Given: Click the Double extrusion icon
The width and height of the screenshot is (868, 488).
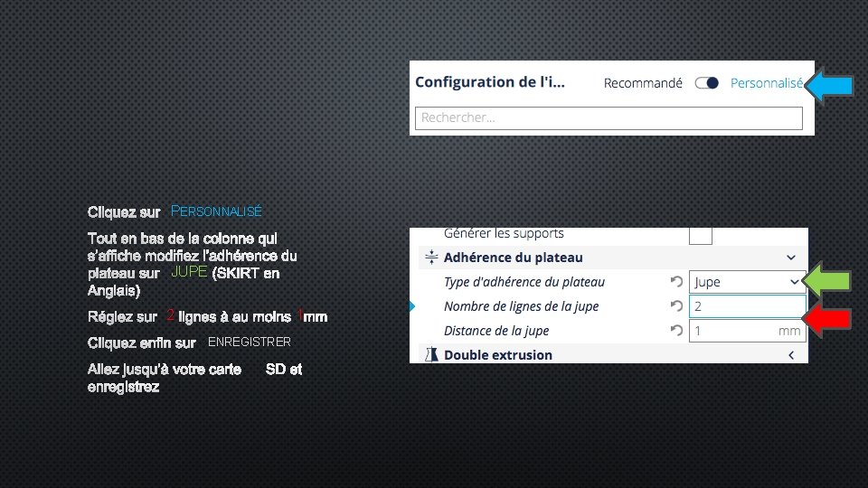Looking at the screenshot, I should (x=431, y=354).
